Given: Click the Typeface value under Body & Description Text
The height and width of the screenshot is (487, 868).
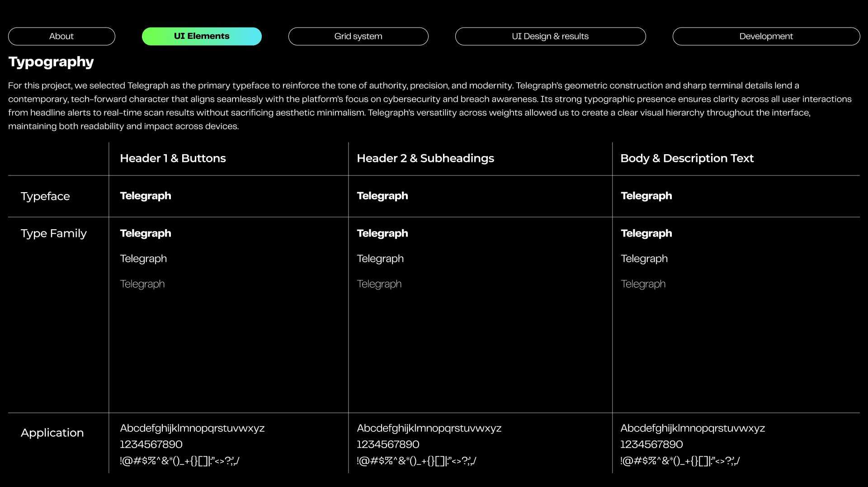Looking at the screenshot, I should pos(646,196).
